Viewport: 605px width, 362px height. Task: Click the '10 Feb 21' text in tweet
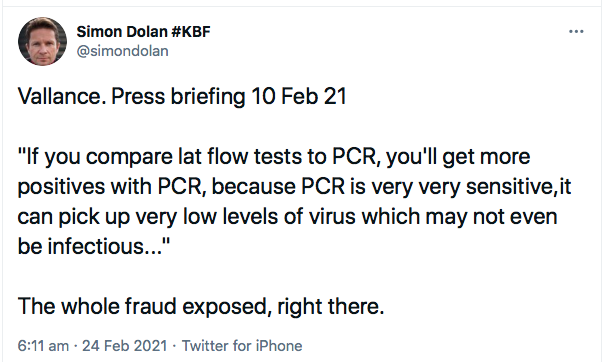click(299, 96)
